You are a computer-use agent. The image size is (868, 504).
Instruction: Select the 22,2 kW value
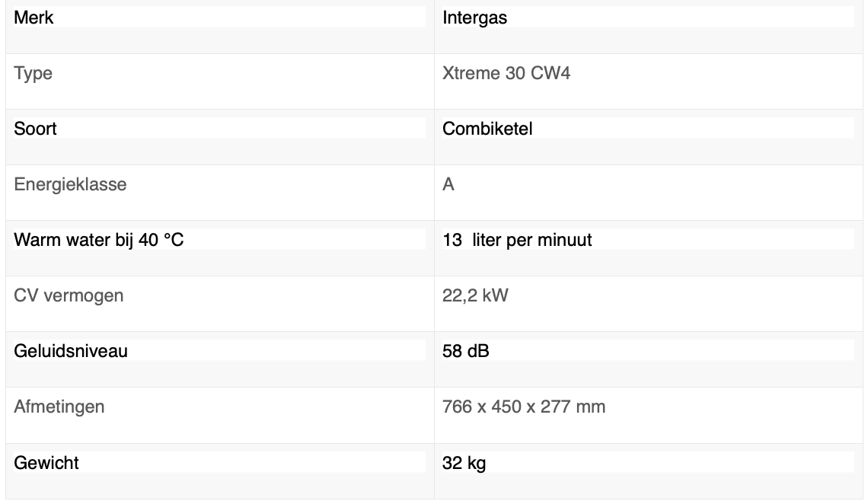coord(474,295)
